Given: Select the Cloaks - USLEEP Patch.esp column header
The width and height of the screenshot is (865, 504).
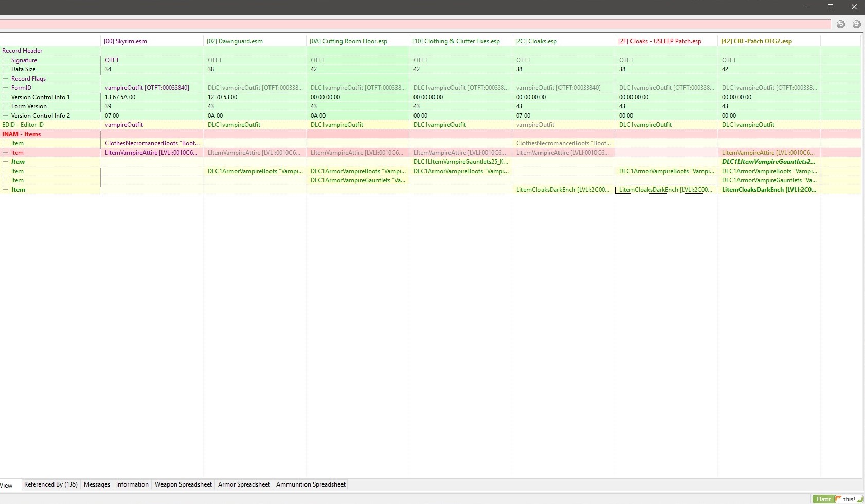Looking at the screenshot, I should 666,41.
